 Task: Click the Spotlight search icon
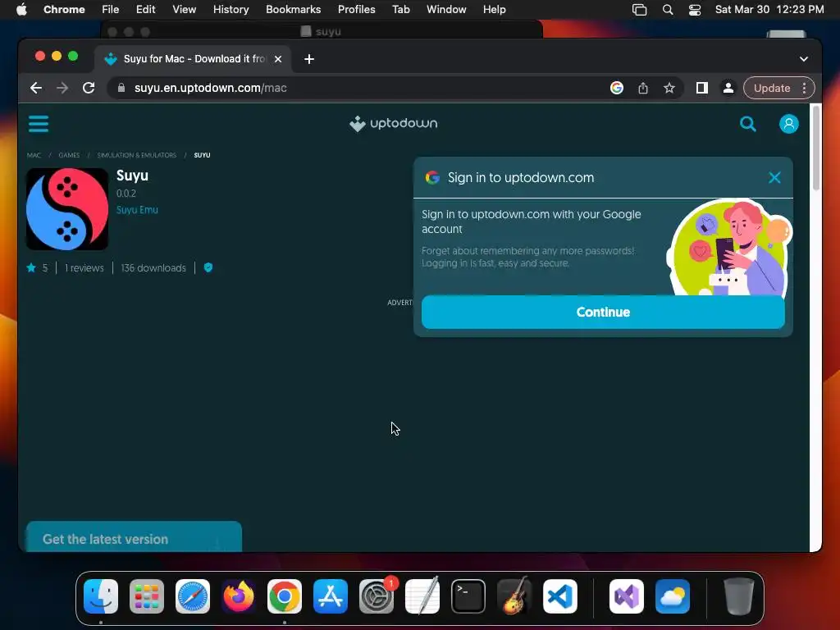tap(668, 9)
